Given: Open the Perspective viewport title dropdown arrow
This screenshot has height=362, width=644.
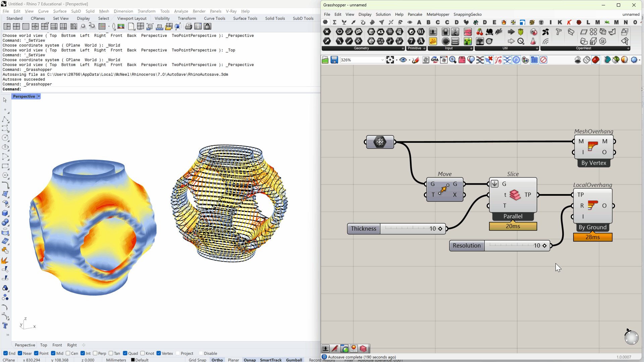Looking at the screenshot, I should 39,97.
